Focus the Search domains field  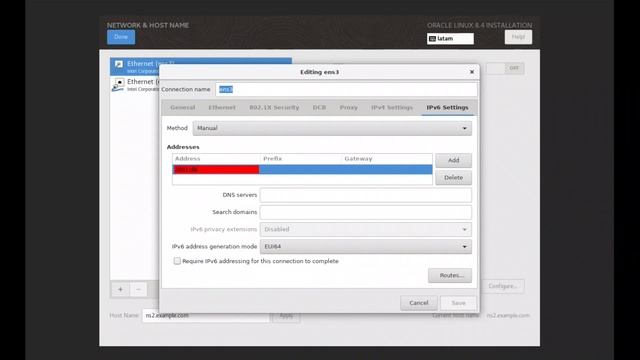point(366,212)
